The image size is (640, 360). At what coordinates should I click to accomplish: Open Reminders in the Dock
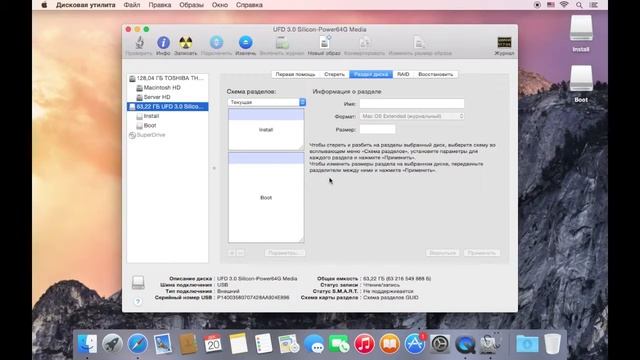click(x=264, y=344)
